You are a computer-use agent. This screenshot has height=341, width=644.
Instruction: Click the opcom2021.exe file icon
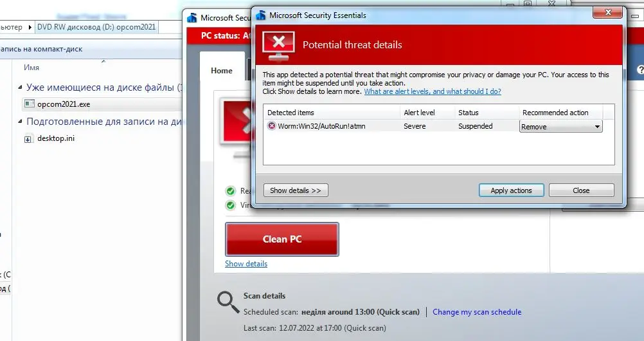tap(30, 104)
